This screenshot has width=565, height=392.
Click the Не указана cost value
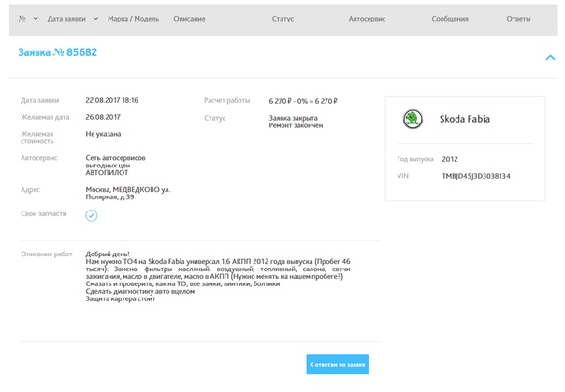tap(103, 134)
